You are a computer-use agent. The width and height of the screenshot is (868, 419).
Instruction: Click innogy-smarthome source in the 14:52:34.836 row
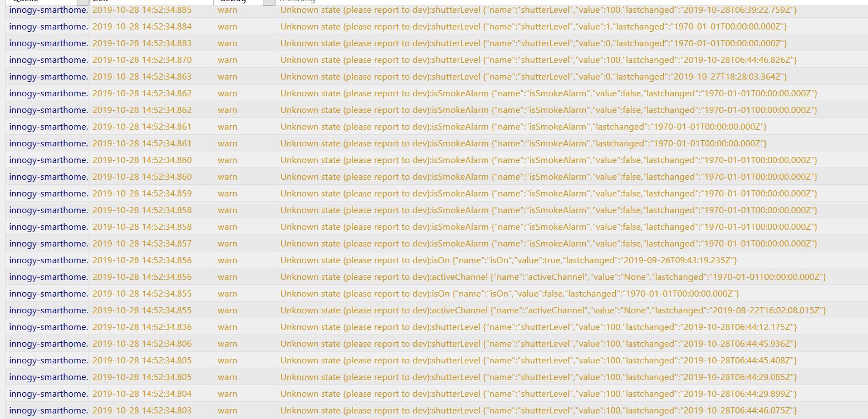click(48, 327)
